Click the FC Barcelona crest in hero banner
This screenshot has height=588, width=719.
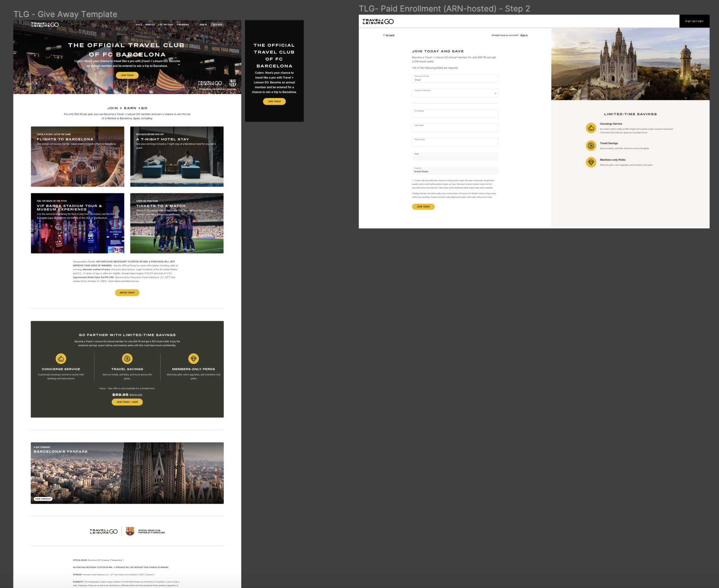[x=232, y=83]
